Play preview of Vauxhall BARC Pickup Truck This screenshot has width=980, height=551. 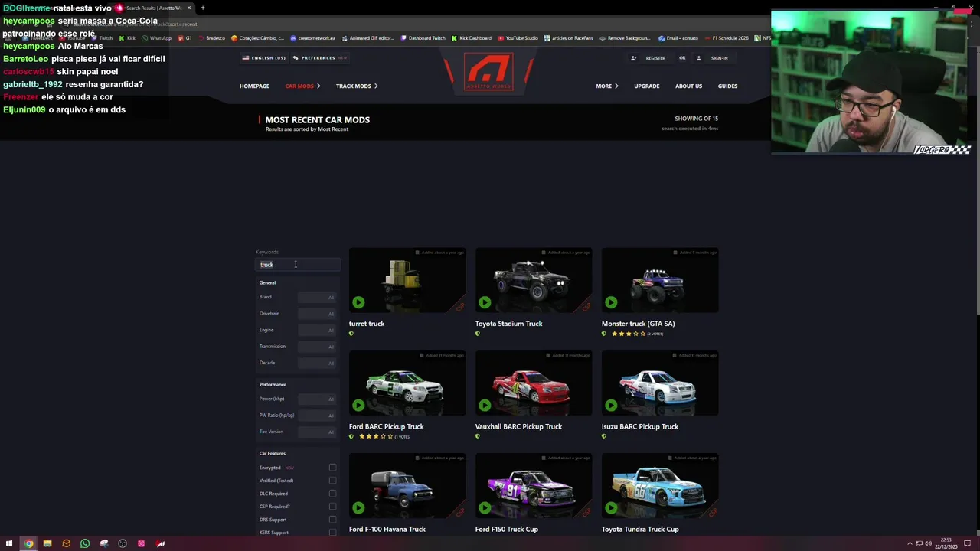485,405
